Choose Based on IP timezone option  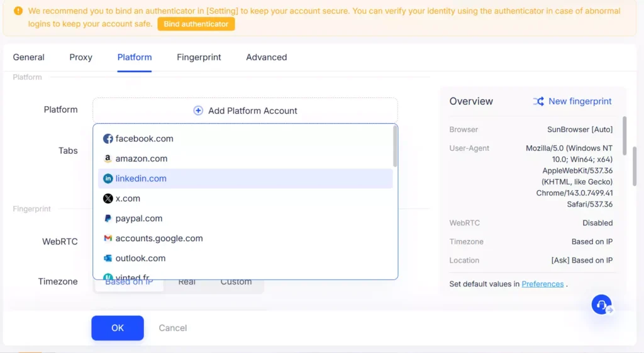coord(129,282)
